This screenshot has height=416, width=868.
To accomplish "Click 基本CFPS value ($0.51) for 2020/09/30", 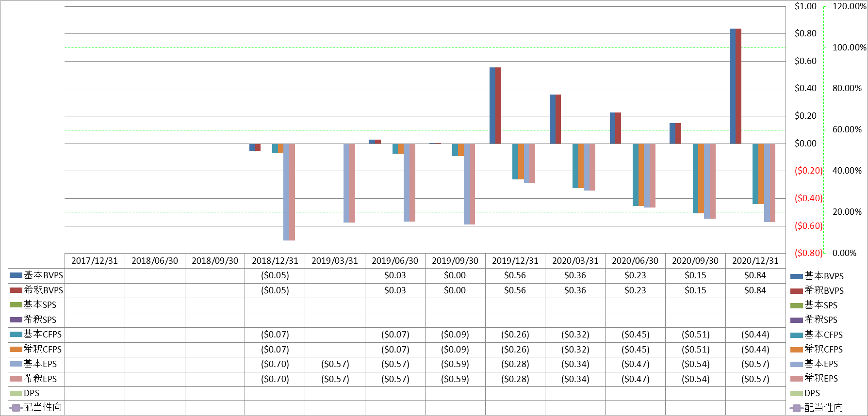I will [x=695, y=334].
